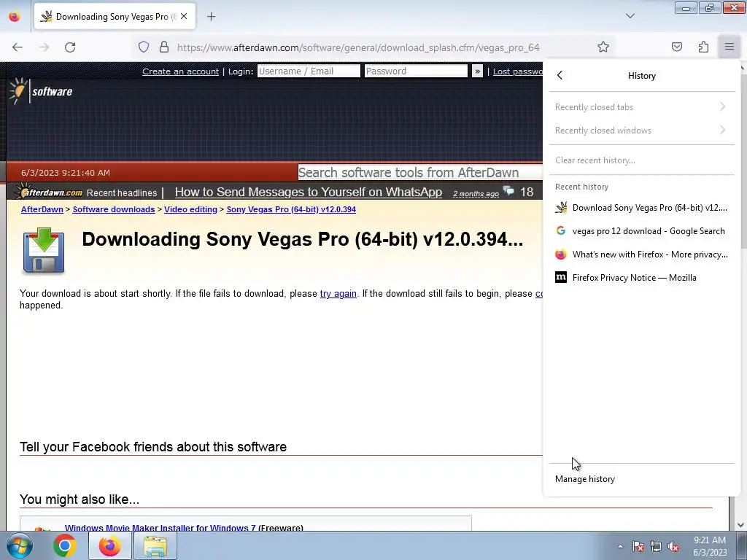Click the floppy disk download icon
Viewport: 747px width, 560px height.
click(x=43, y=251)
